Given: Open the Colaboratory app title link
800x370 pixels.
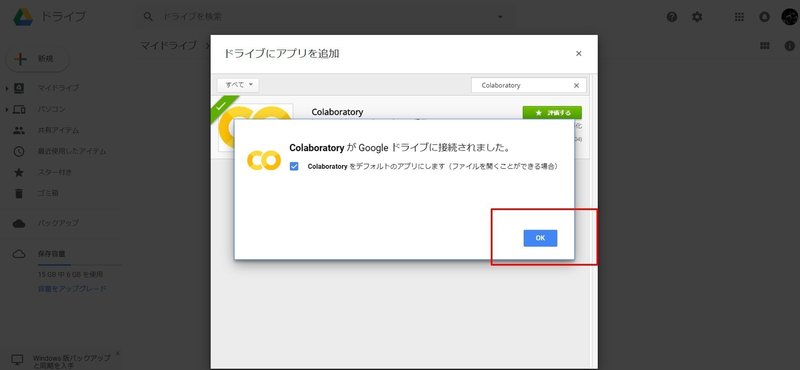Looking at the screenshot, I should pos(337,112).
